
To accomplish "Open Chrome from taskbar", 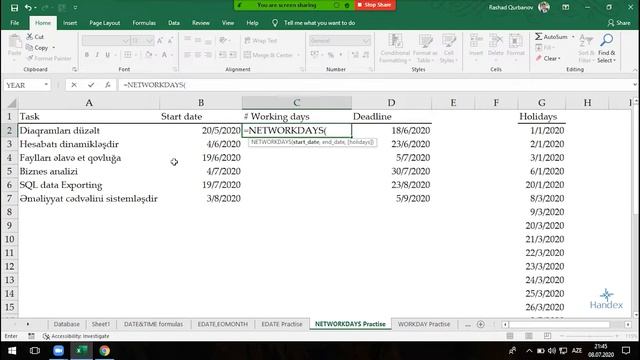I will 104,351.
